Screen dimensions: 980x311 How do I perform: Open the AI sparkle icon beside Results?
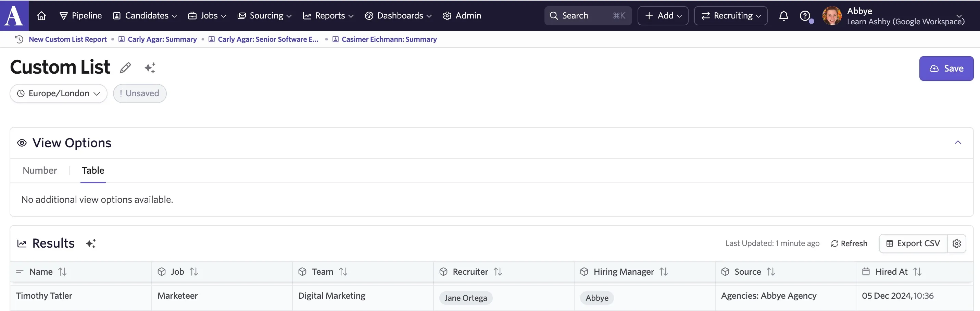(x=91, y=243)
